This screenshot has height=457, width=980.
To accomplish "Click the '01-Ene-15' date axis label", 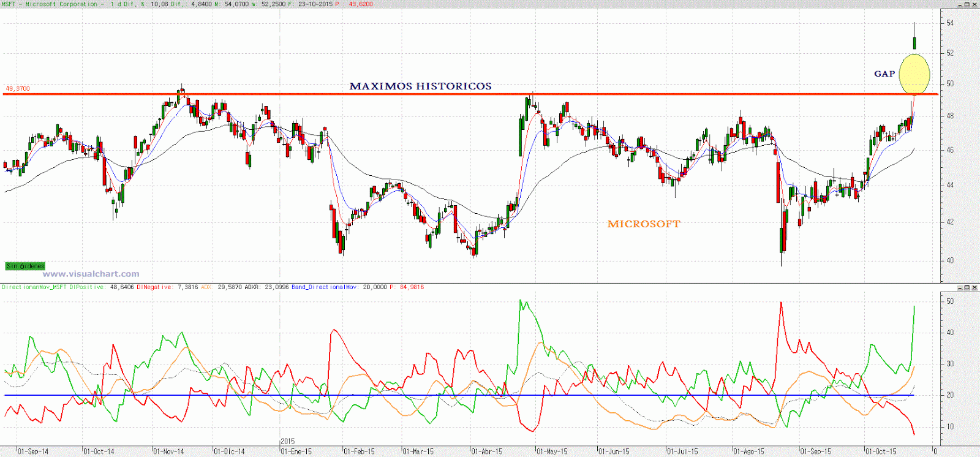I will click(296, 452).
